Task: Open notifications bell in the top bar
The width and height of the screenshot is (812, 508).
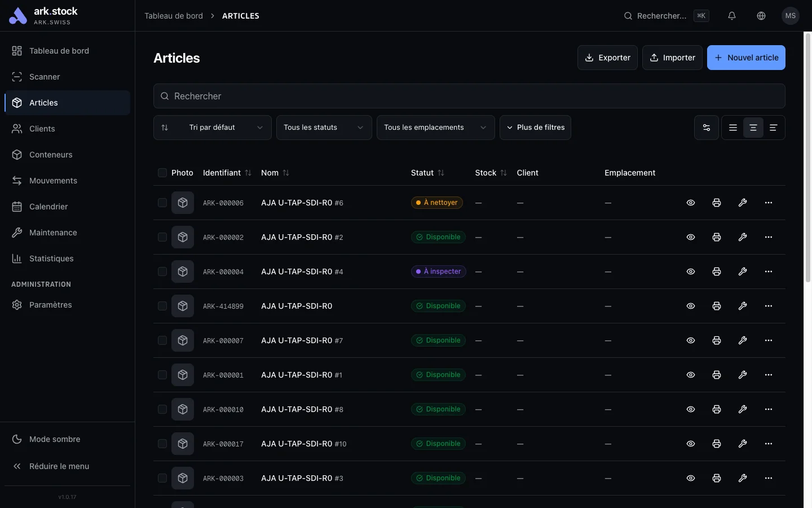Action: (732, 16)
